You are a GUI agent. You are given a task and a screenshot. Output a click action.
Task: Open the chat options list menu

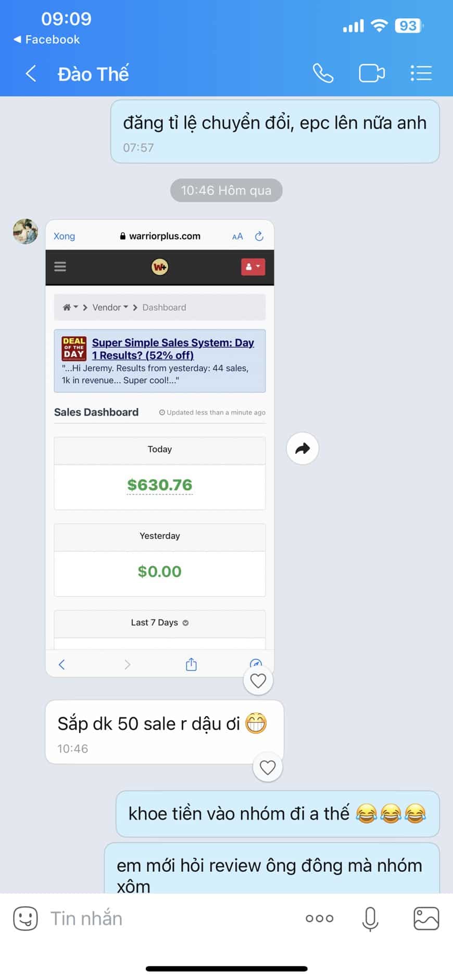(421, 73)
